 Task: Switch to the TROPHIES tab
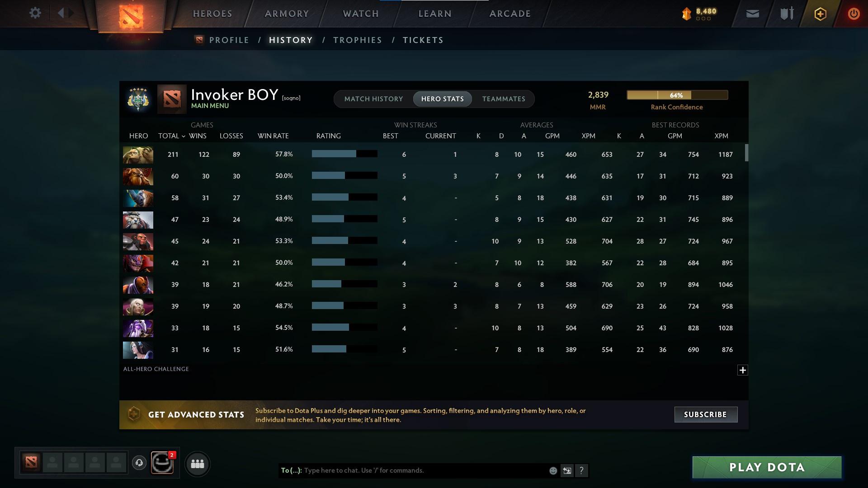point(357,40)
